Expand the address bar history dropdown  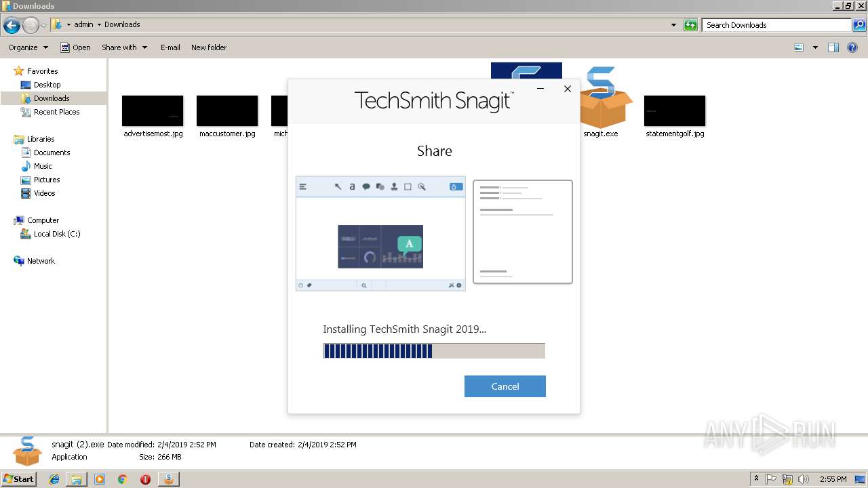[x=673, y=25]
